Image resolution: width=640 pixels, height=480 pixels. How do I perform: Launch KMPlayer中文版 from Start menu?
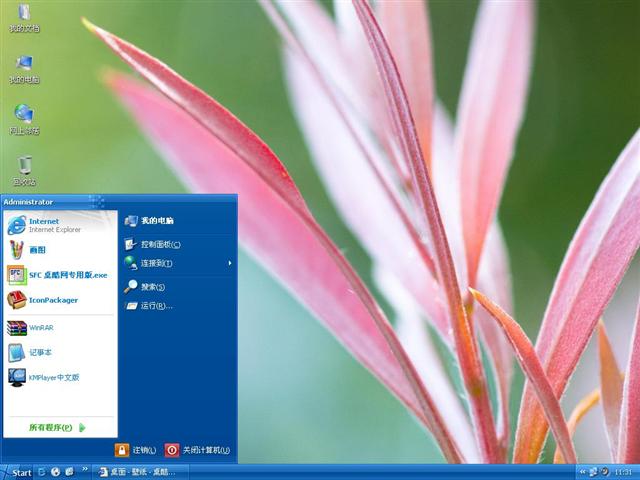point(60,378)
